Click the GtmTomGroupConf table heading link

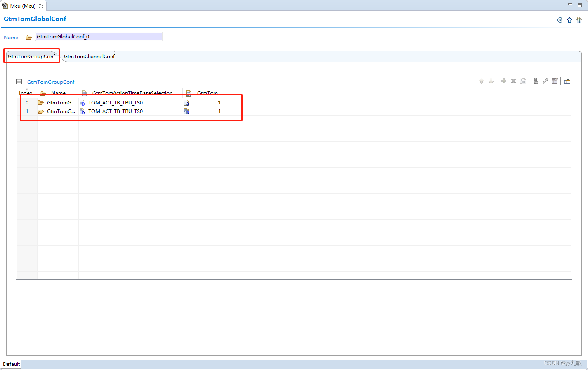[51, 82]
